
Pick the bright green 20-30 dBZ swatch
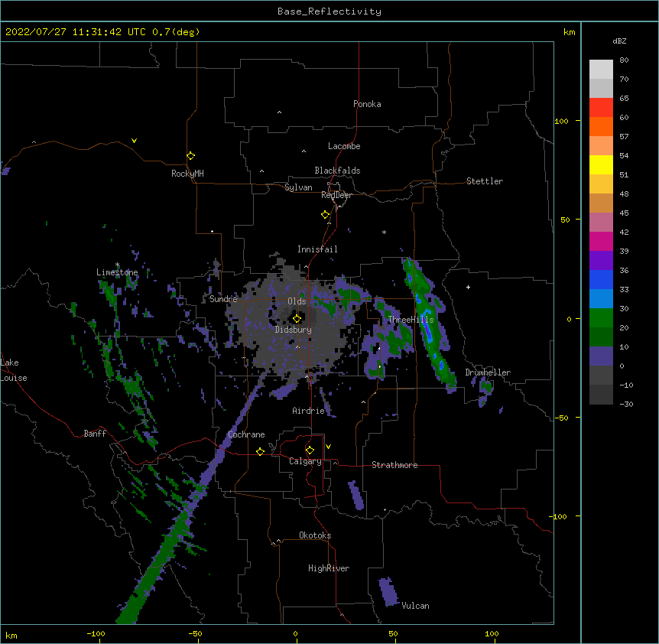pyautogui.click(x=601, y=318)
